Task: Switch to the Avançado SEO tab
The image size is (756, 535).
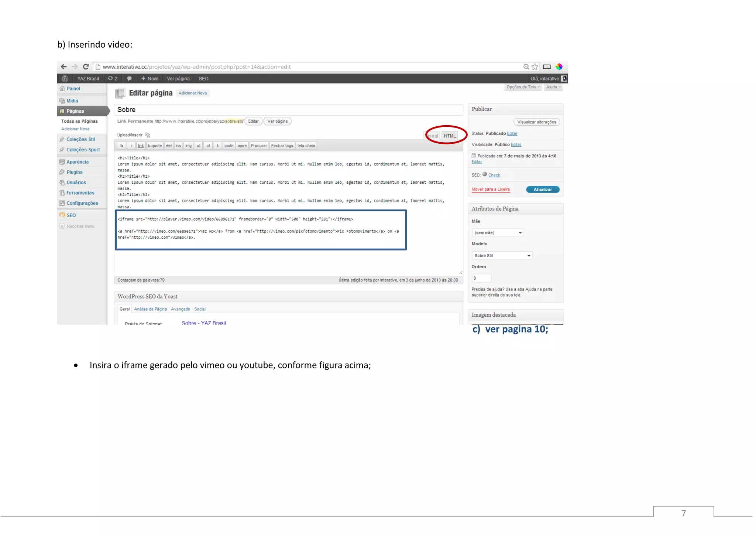Action: 181,309
